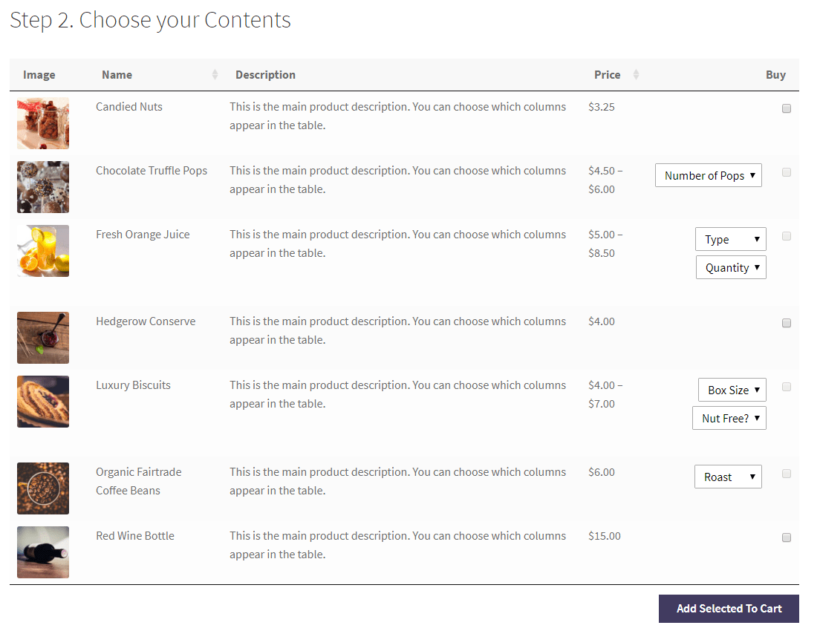Tick the Hedgerow Conserve buy checkbox
820x631 pixels.
coord(787,322)
